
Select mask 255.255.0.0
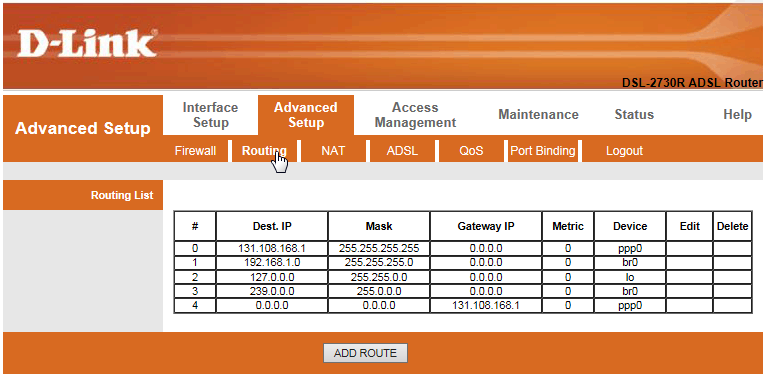(x=379, y=277)
